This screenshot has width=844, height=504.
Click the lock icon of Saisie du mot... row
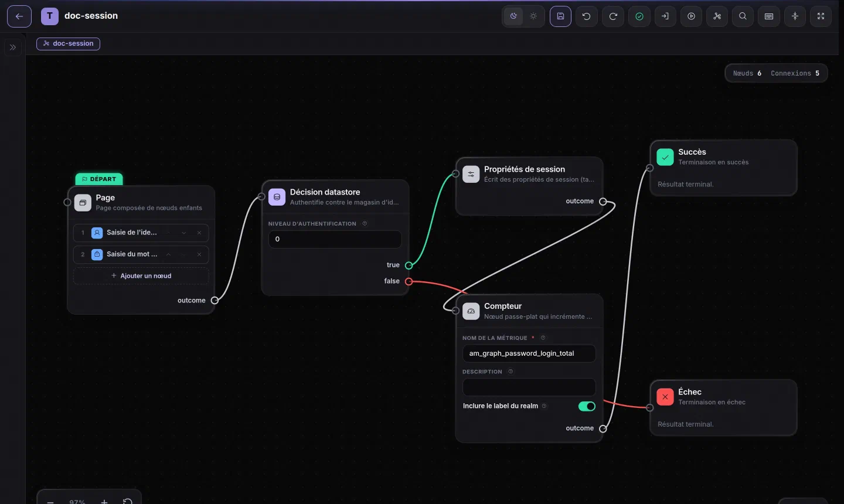click(97, 254)
